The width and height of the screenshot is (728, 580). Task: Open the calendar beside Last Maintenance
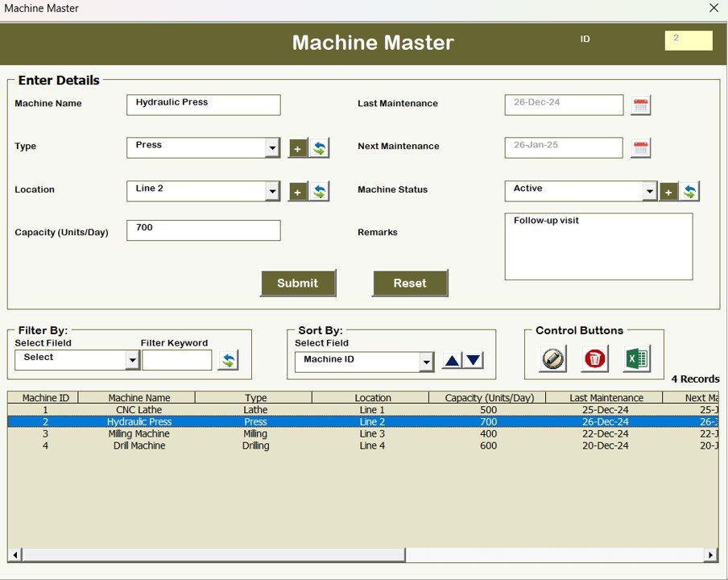tap(640, 104)
